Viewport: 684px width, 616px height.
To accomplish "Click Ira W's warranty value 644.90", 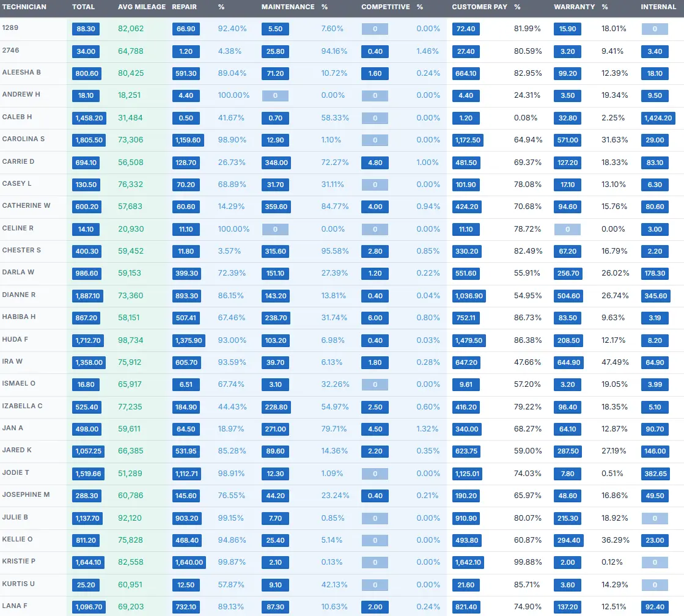I will (567, 362).
